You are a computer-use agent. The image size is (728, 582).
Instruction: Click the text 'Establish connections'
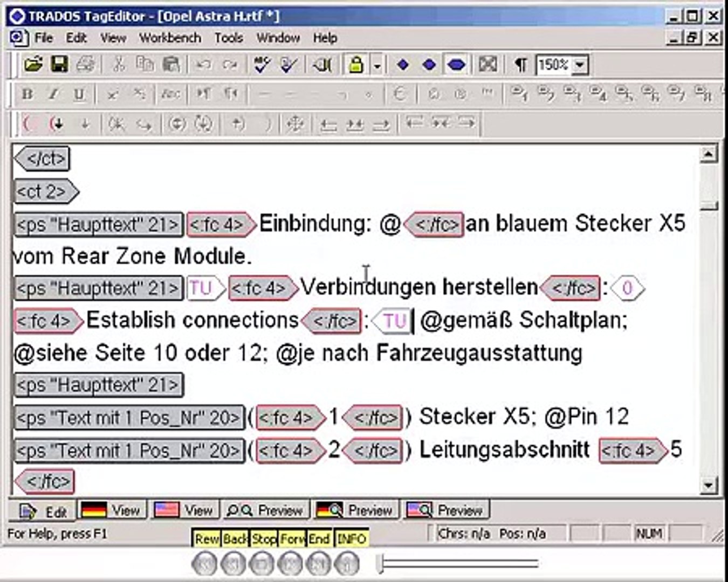point(193,320)
